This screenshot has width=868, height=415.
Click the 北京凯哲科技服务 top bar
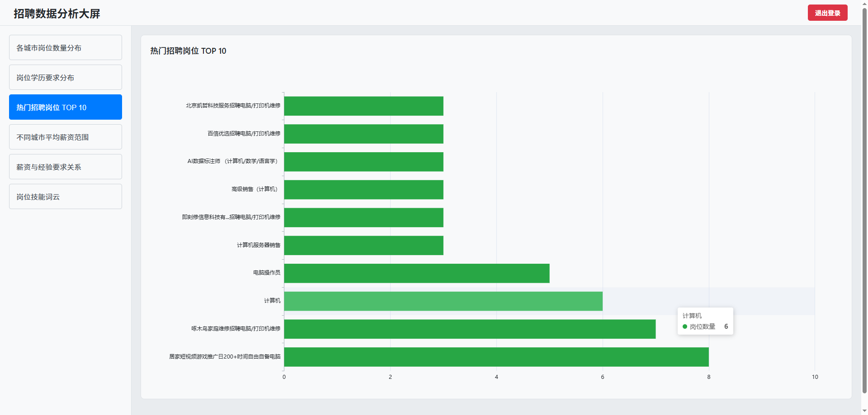point(363,106)
